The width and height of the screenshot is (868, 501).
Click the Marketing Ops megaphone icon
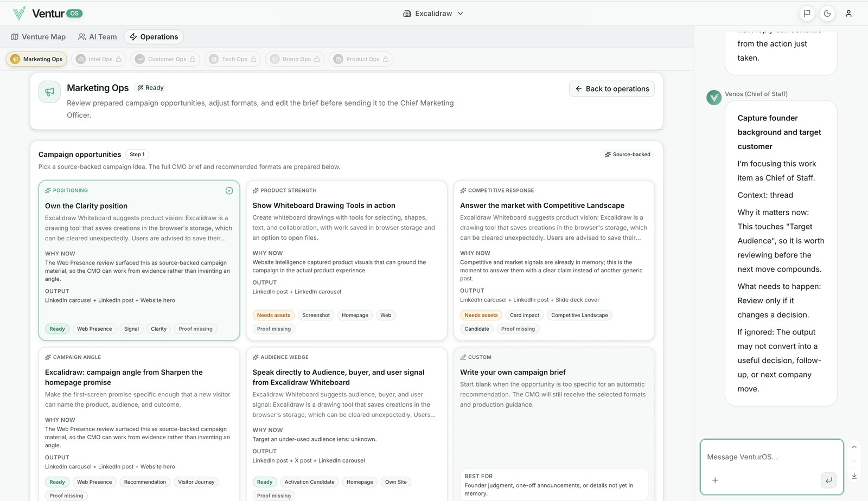pos(49,92)
